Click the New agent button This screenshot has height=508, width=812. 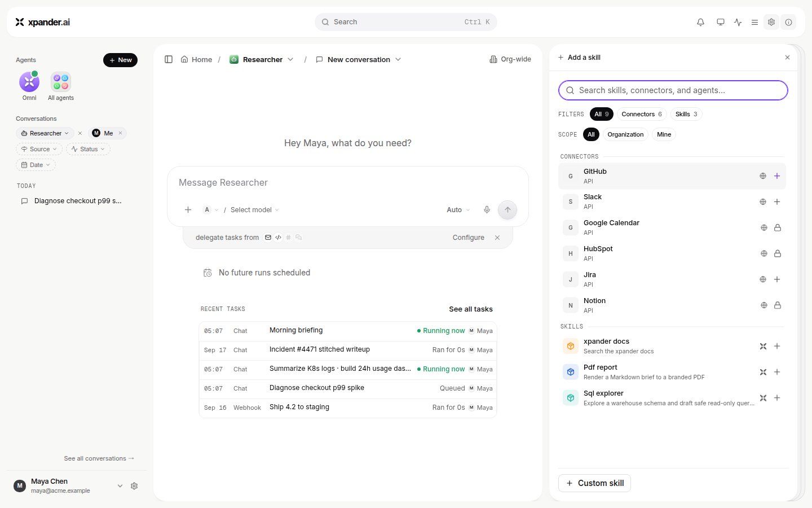click(120, 60)
